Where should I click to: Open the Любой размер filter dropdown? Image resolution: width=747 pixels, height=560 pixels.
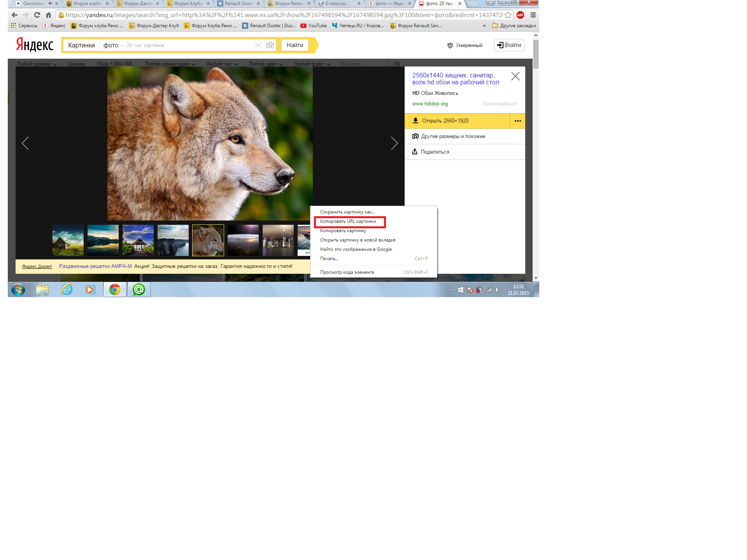pos(37,64)
